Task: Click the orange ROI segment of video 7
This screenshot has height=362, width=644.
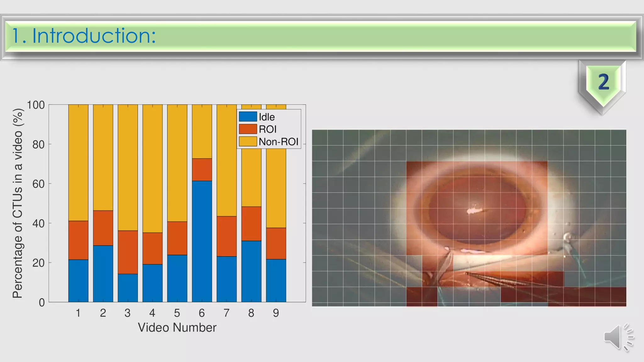Action: [x=226, y=236]
